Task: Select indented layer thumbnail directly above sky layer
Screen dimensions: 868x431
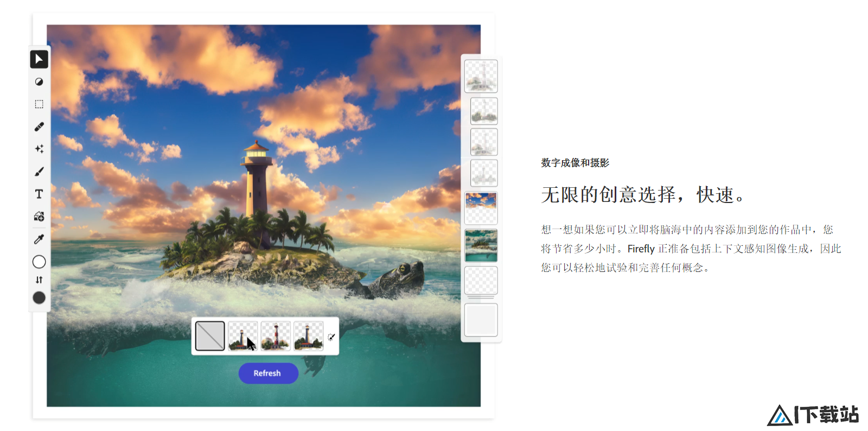Action: (484, 173)
